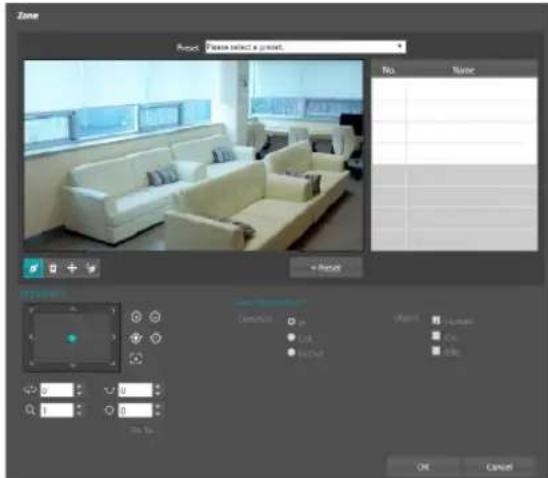
Task: Toggle the Car object checkbox
Action: click(436, 336)
